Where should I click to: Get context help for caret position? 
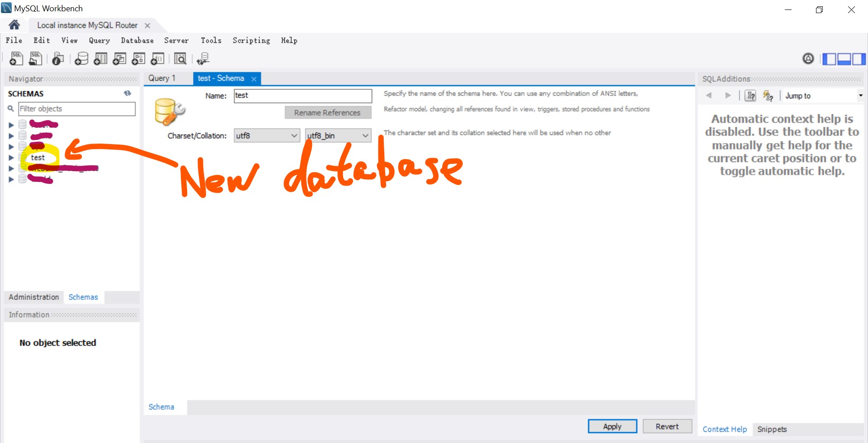click(750, 95)
